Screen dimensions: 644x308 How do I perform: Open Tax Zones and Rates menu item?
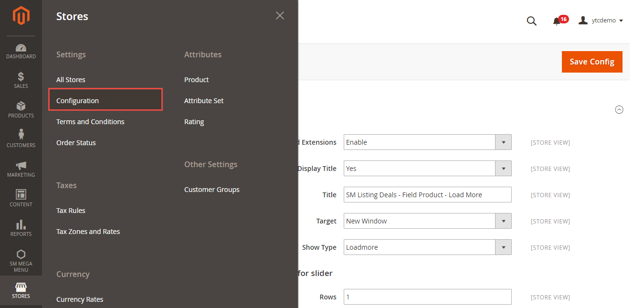click(88, 232)
